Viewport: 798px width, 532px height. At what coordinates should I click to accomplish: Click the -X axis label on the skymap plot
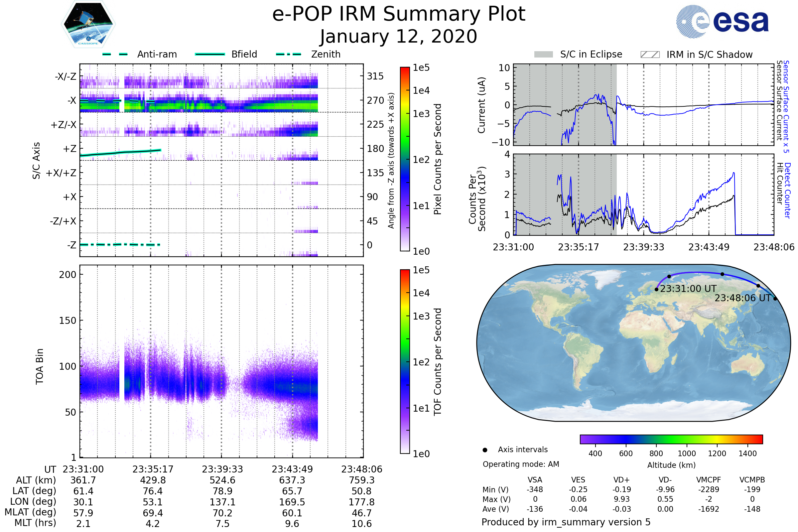tap(71, 100)
